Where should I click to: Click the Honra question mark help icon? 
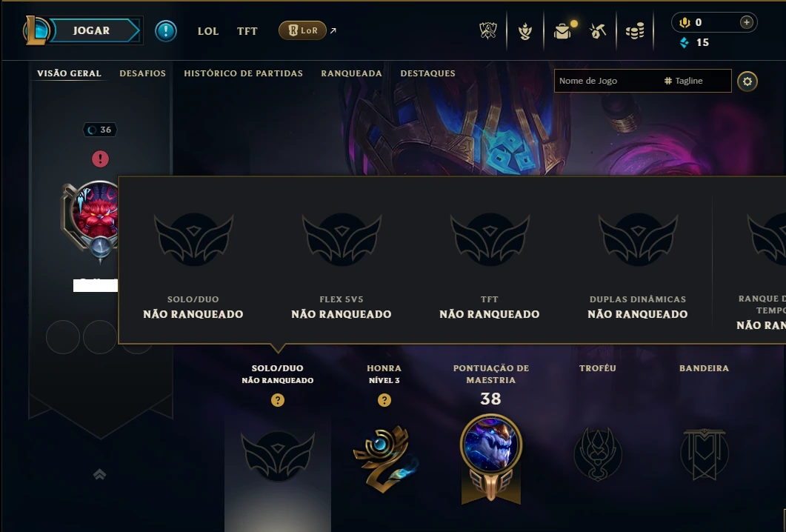click(x=384, y=400)
